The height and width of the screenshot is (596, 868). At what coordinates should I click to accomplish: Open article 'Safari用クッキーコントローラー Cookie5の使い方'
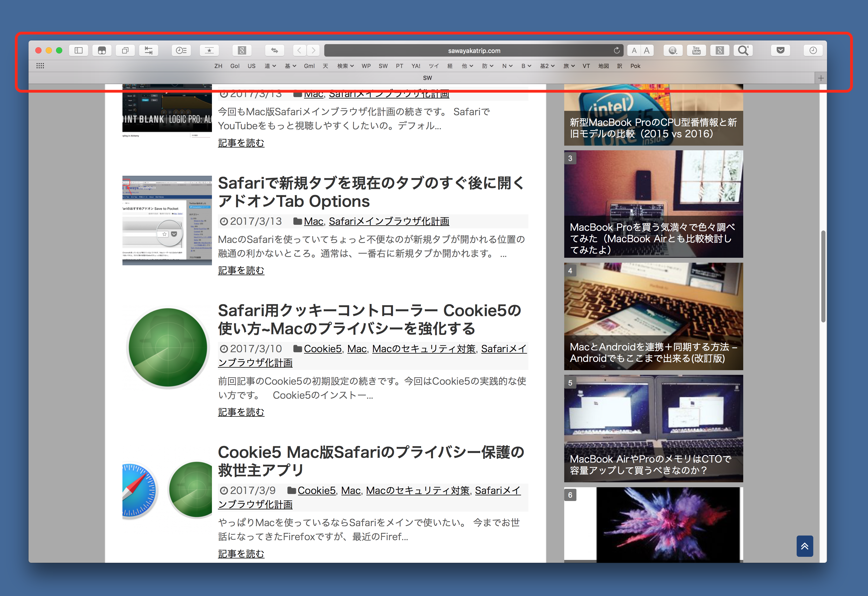click(x=369, y=320)
